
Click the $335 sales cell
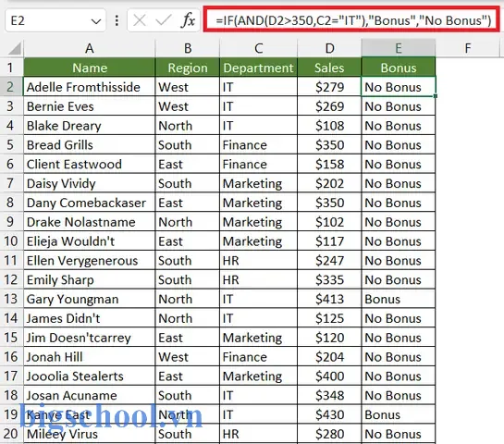(x=329, y=279)
